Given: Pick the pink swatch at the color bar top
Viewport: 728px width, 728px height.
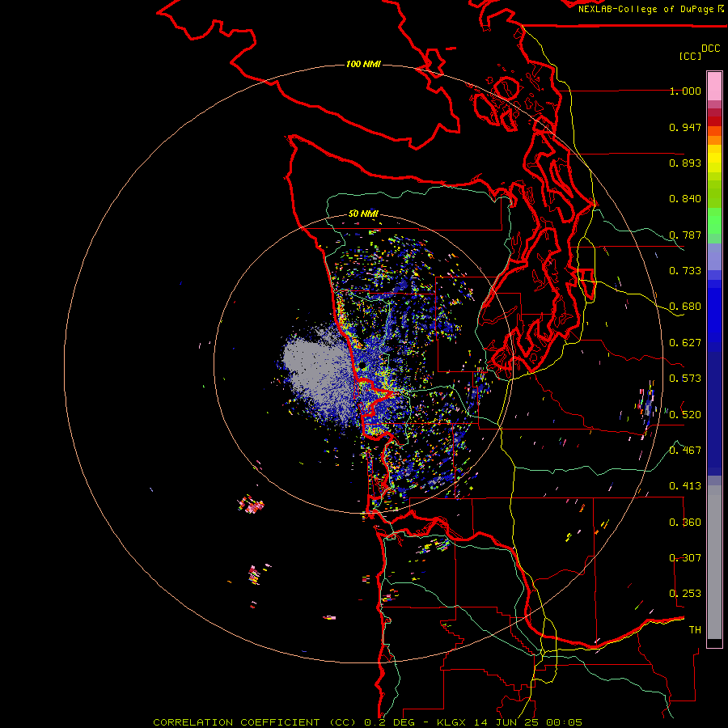Looking at the screenshot, I should [x=714, y=86].
